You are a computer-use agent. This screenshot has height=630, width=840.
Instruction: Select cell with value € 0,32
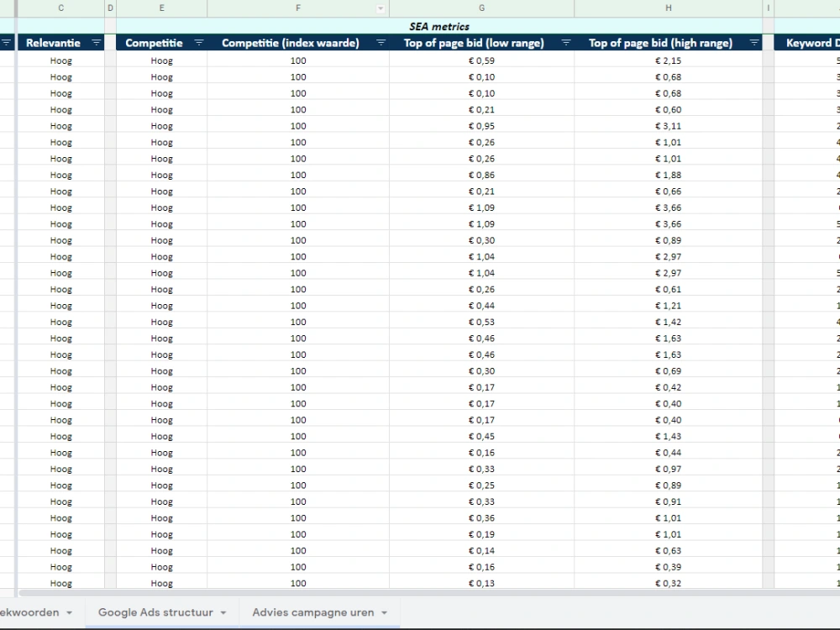coord(668,583)
